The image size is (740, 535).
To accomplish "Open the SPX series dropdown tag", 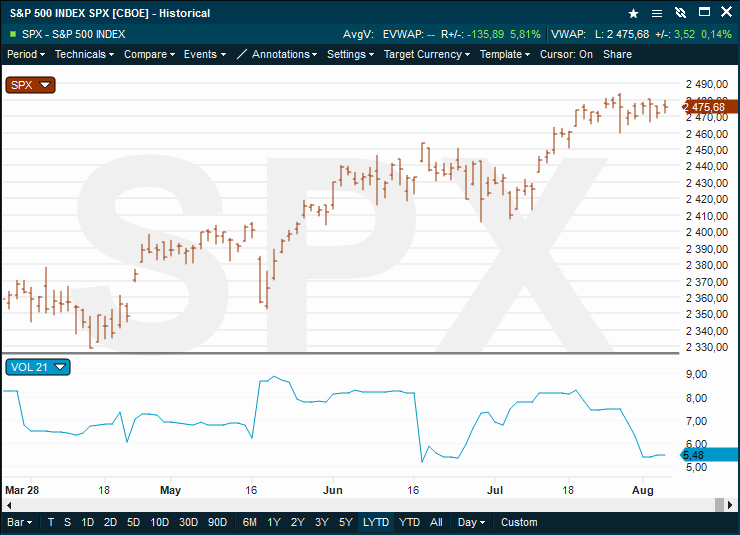I will click(31, 85).
